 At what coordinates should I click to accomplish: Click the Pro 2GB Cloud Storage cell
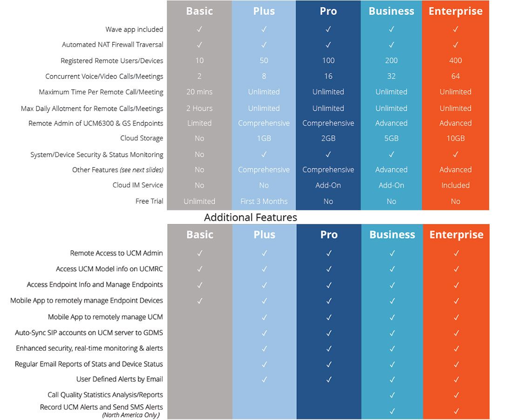point(328,138)
